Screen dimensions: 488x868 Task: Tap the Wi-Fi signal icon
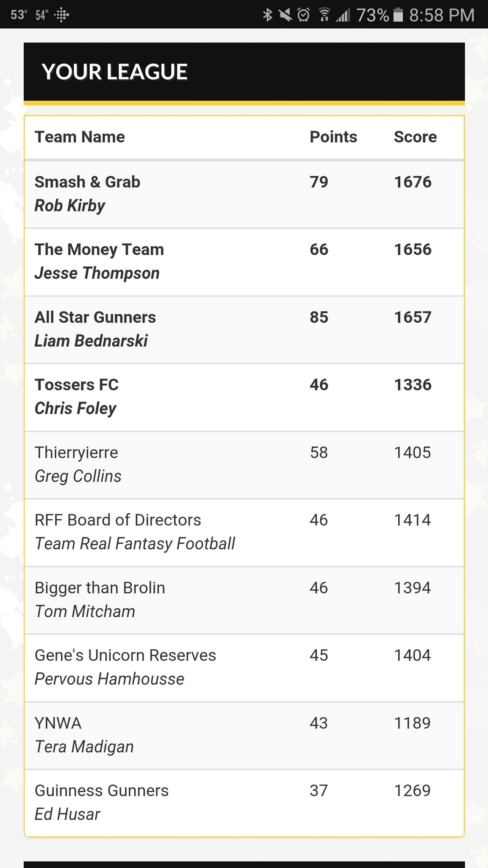tap(324, 15)
